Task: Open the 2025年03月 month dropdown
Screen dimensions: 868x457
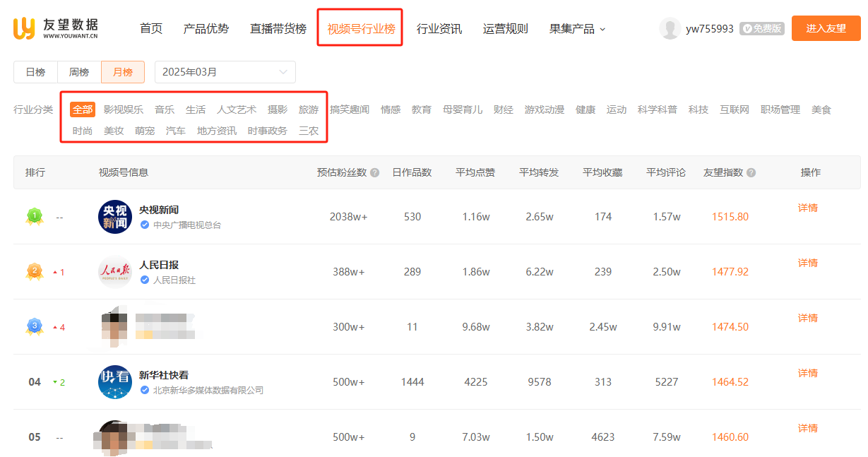Action: coord(225,72)
